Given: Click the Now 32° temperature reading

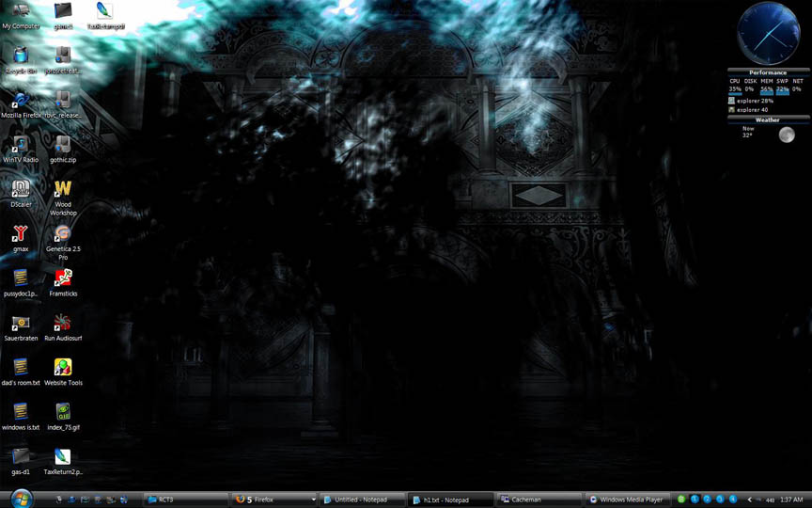Looking at the screenshot, I should (748, 132).
